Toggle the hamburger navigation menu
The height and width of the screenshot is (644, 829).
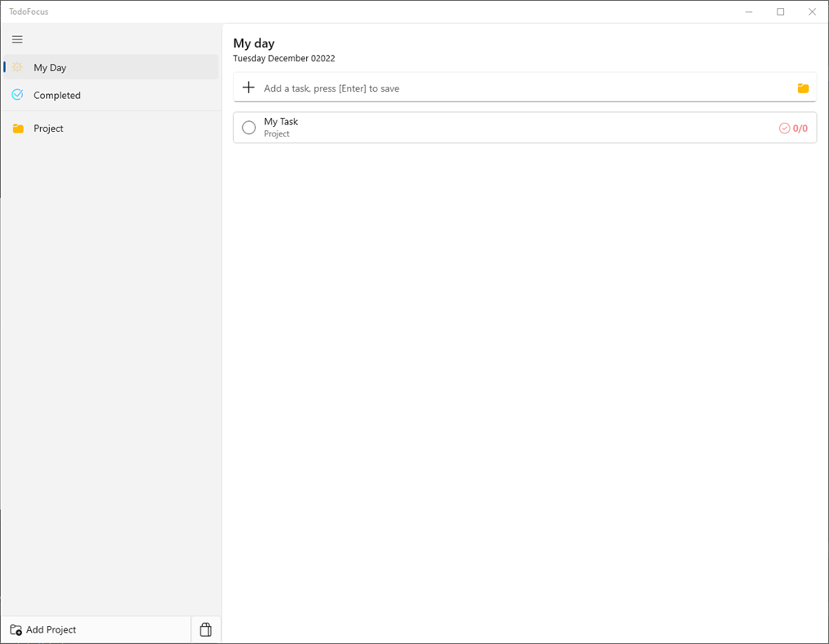[17, 39]
